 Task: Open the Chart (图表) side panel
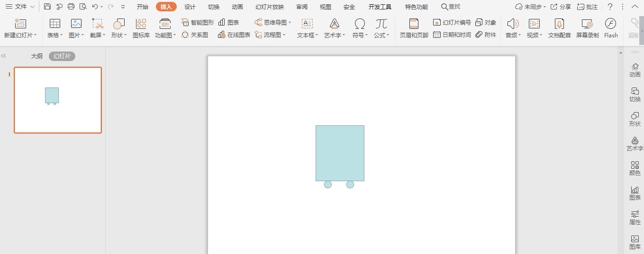pos(635,193)
